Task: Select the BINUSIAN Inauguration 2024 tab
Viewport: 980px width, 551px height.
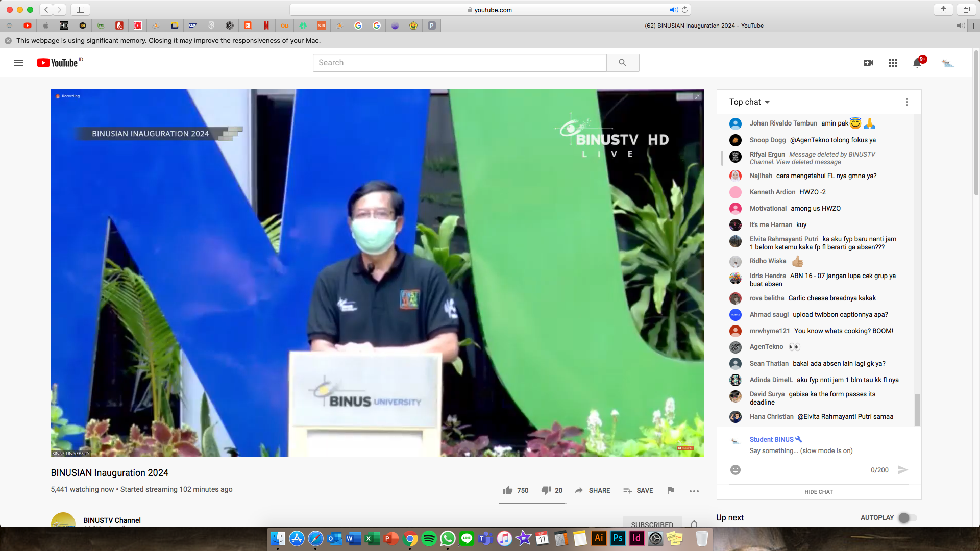Action: pos(704,26)
